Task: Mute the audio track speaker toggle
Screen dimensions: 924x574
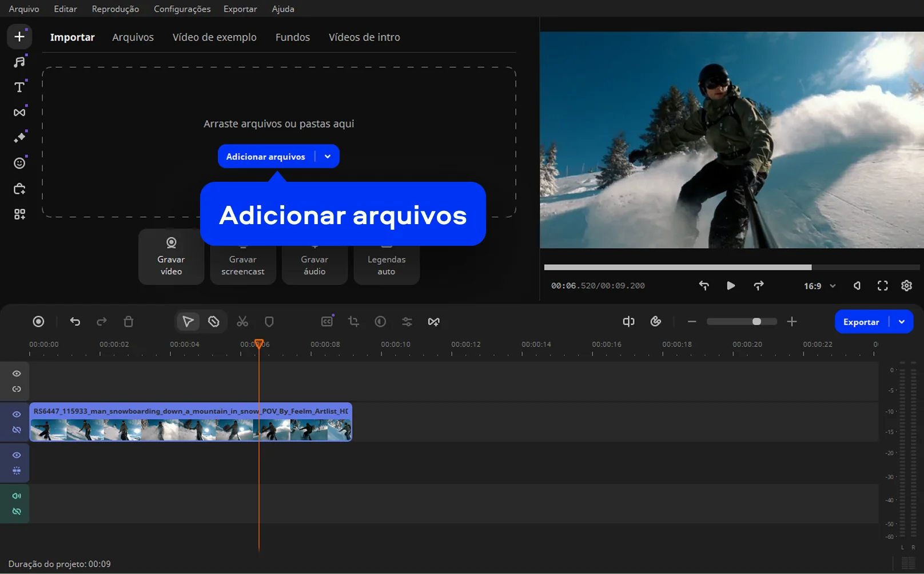Action: pos(17,496)
